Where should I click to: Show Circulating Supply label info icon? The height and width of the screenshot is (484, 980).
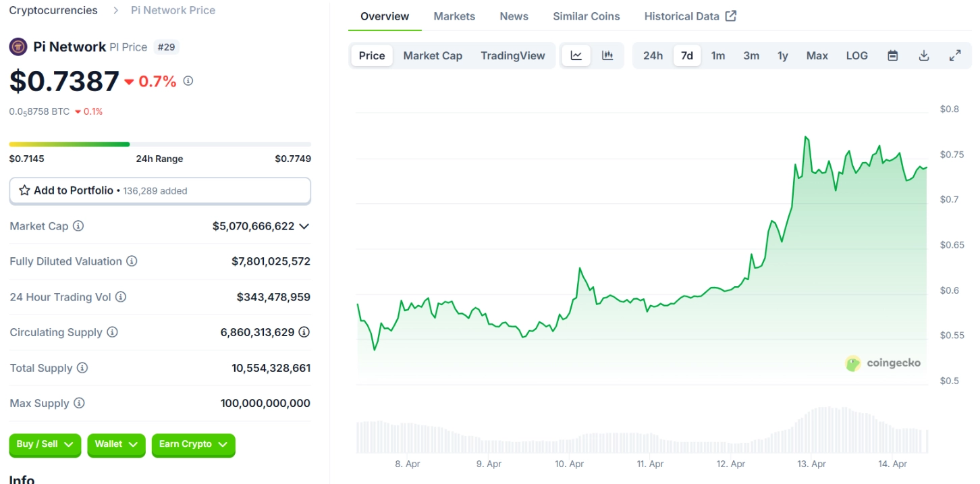pyautogui.click(x=112, y=332)
